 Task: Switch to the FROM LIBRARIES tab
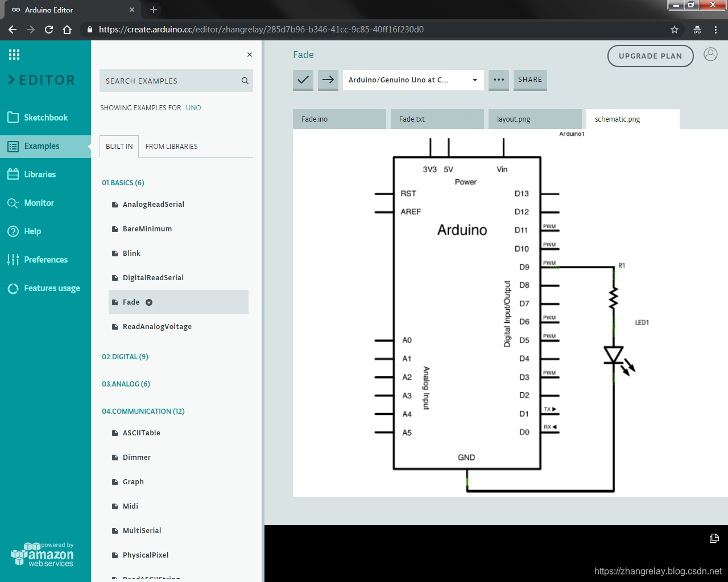172,146
